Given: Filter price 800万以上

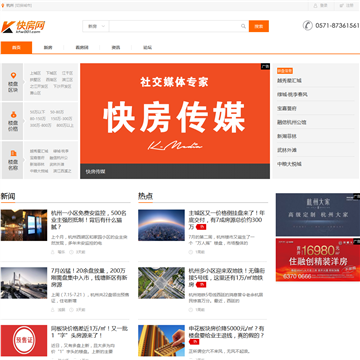Looking at the screenshot, I should point(65,125).
